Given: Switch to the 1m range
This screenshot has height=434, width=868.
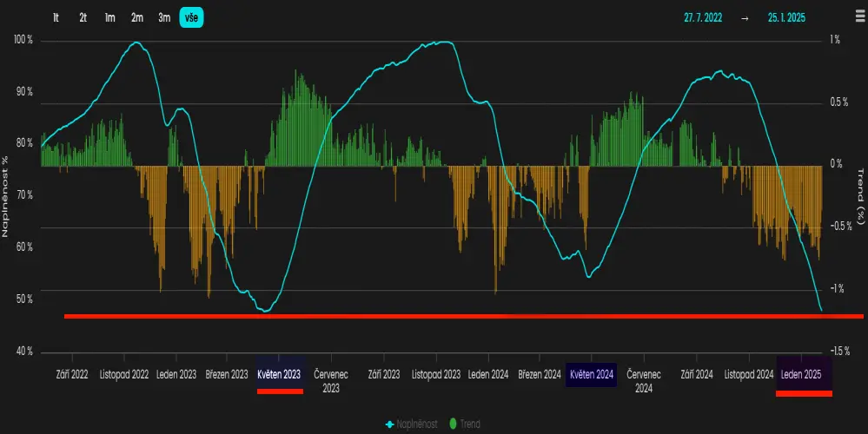Looking at the screenshot, I should (109, 17).
